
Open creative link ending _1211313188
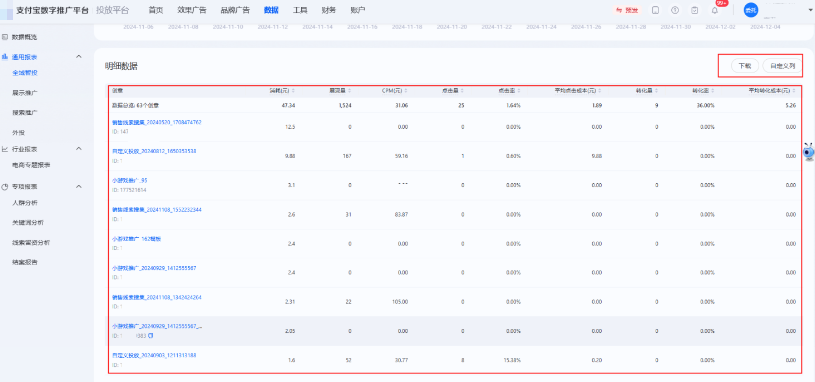154,355
